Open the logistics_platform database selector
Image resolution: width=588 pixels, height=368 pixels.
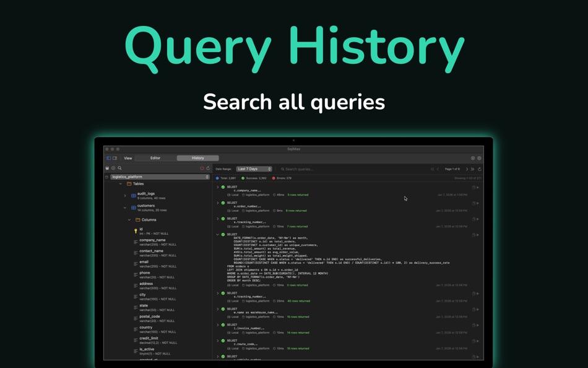[x=160, y=177]
